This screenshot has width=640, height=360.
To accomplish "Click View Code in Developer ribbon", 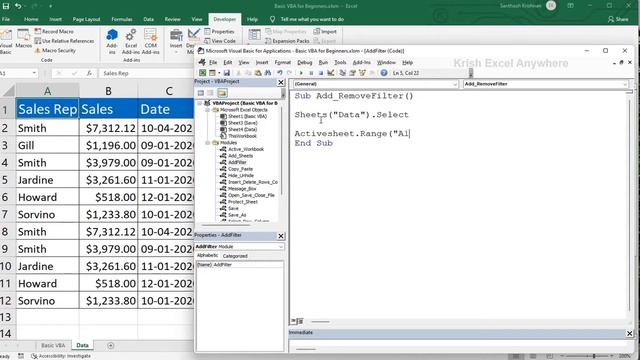I will (x=220, y=41).
